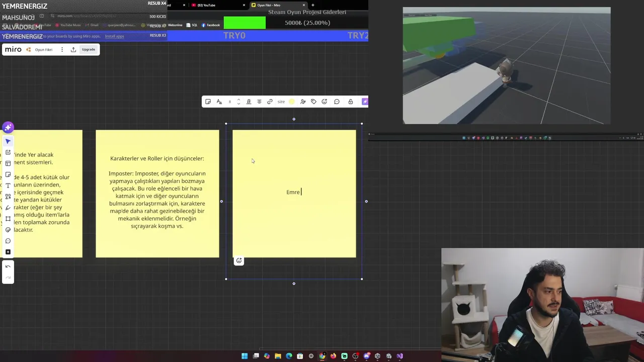Open File Explorer from taskbar
This screenshot has width=644, height=362.
coord(278,356)
